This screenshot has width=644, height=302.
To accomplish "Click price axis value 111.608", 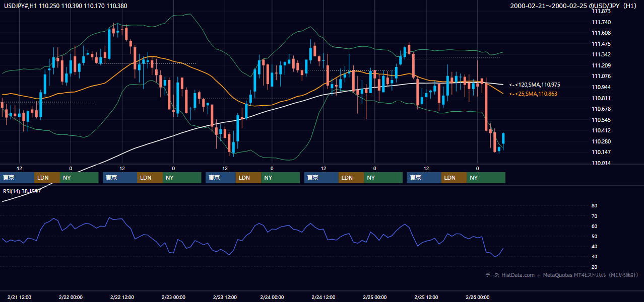I will (x=601, y=33).
